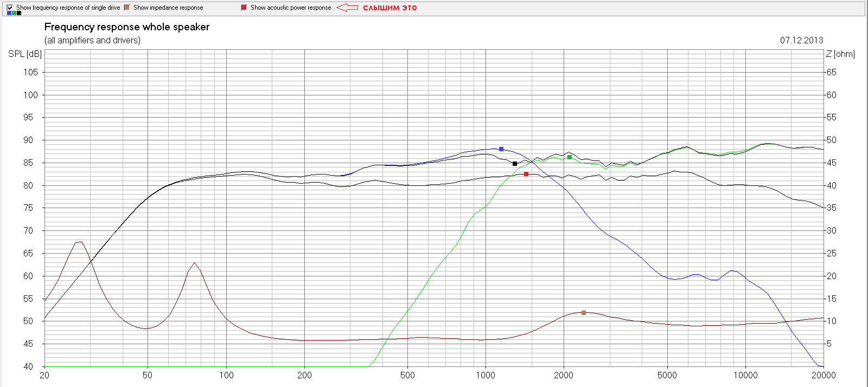Select the blue marker on the woofer curve
The height and width of the screenshot is (387, 868).
[501, 149]
